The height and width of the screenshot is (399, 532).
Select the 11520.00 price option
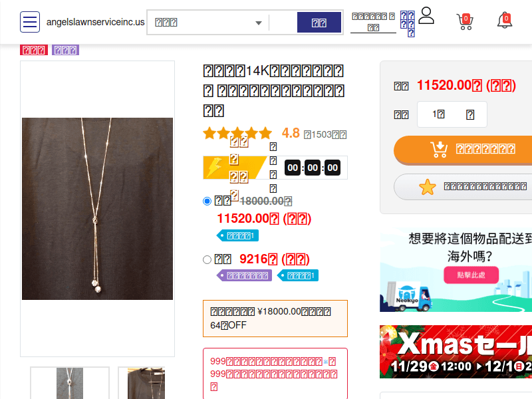point(207,201)
